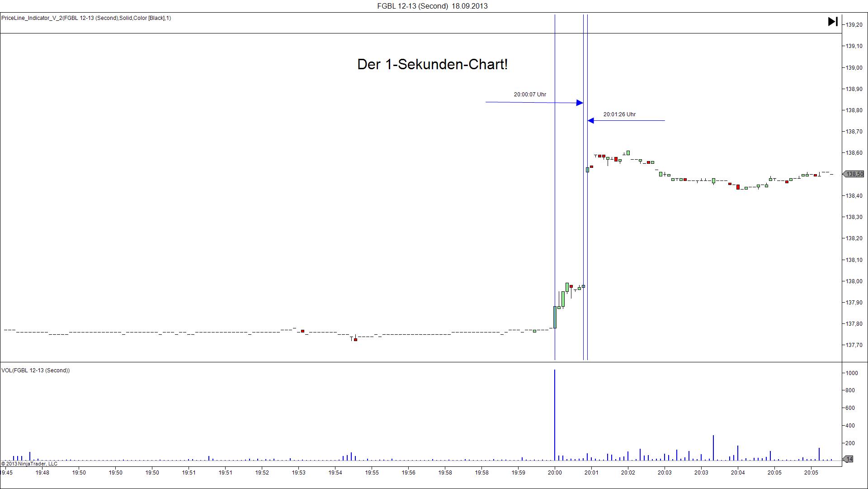This screenshot has width=868, height=489.
Task: Click the 600 volume axis label
Action: tap(850, 408)
